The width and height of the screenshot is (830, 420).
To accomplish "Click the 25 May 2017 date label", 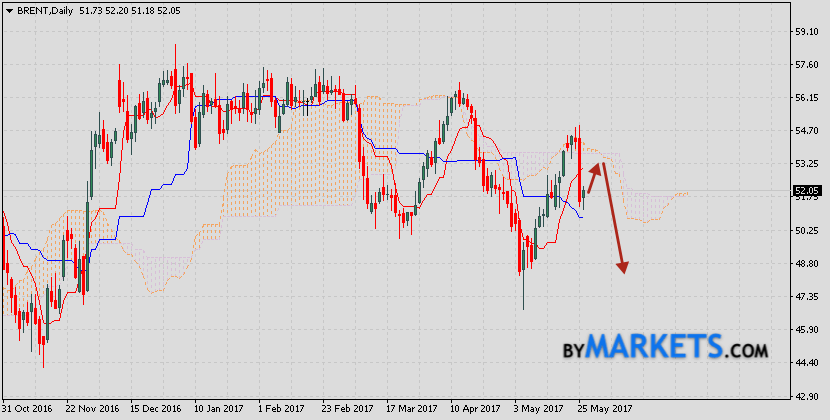I will 604,409.
